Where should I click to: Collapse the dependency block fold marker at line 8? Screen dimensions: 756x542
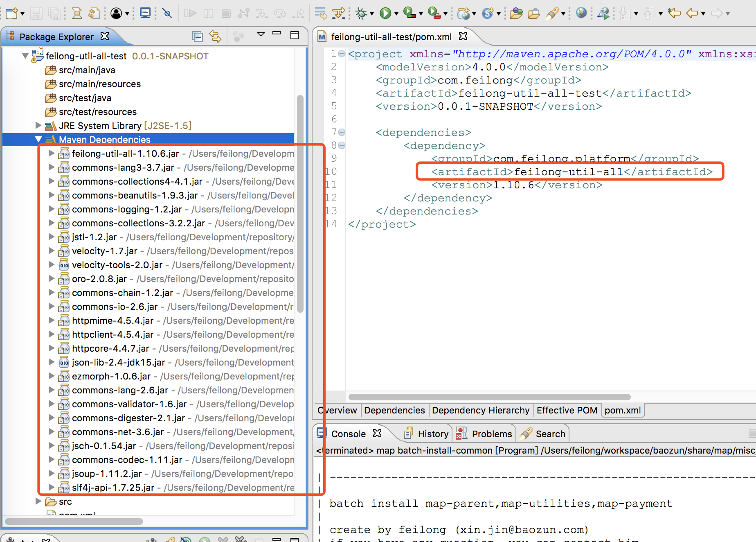pos(342,146)
